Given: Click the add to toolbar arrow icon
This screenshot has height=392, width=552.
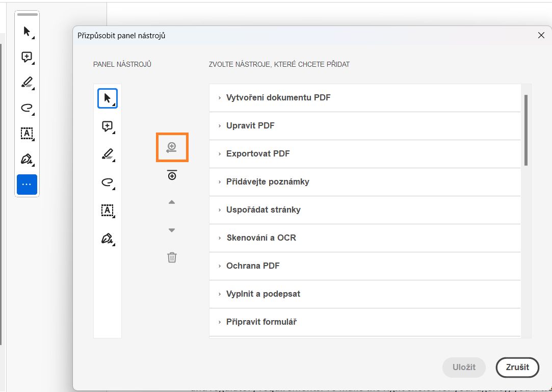Looking at the screenshot, I should (x=172, y=148).
